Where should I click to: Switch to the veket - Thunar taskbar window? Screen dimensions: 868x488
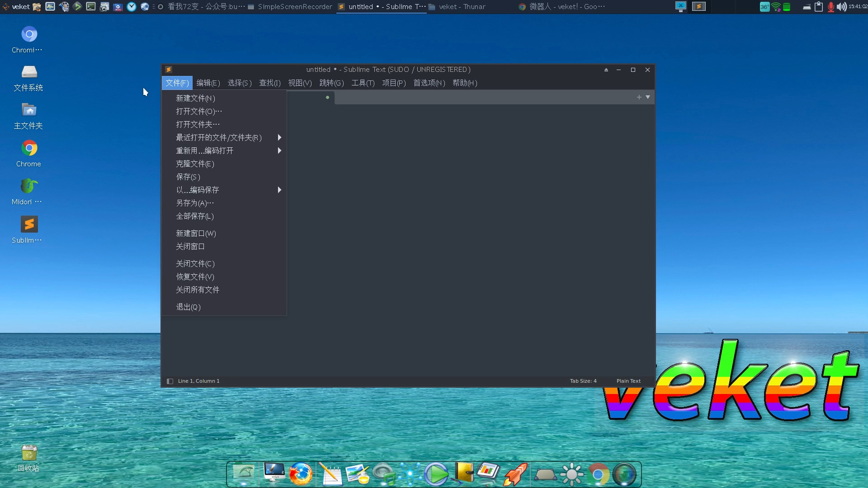click(462, 6)
